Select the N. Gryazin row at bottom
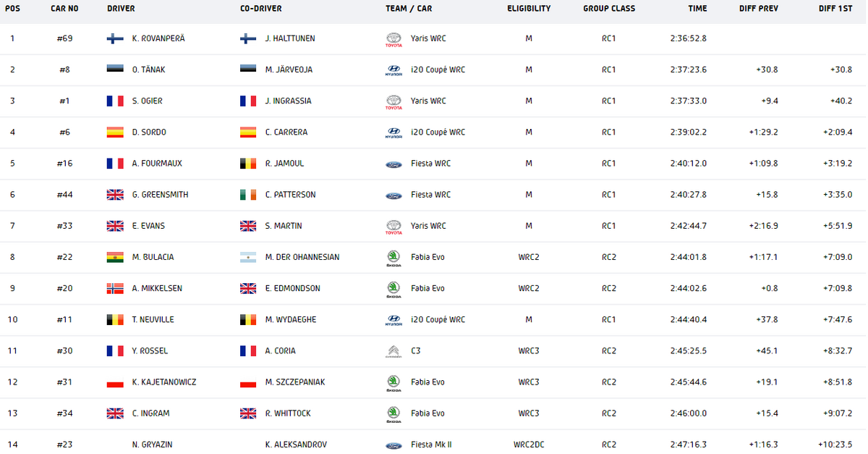Screen dimensions: 868x454 [434, 444]
